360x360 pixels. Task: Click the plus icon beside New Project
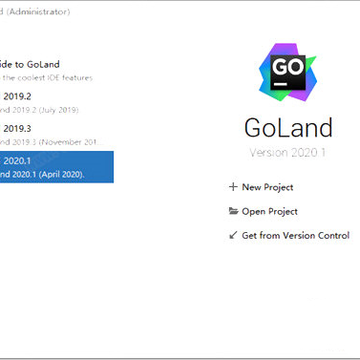point(233,187)
